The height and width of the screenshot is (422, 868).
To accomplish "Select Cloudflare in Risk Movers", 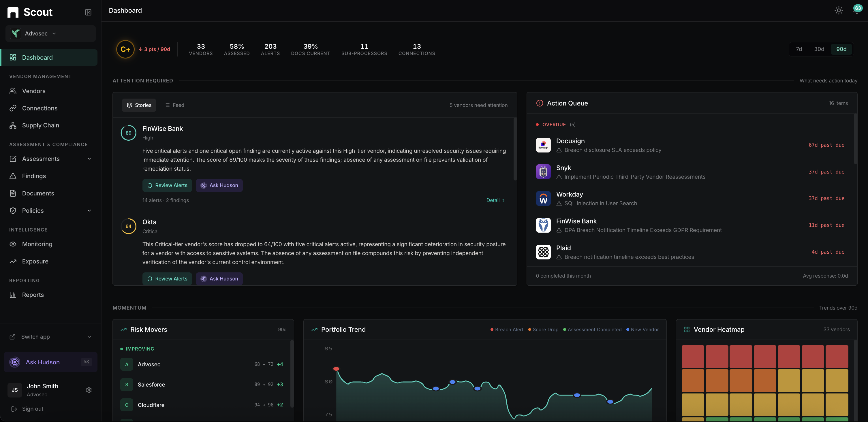I will pos(202,405).
